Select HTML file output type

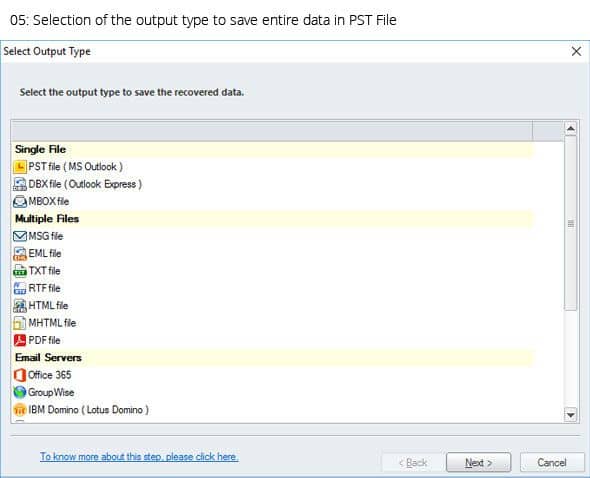(48, 306)
